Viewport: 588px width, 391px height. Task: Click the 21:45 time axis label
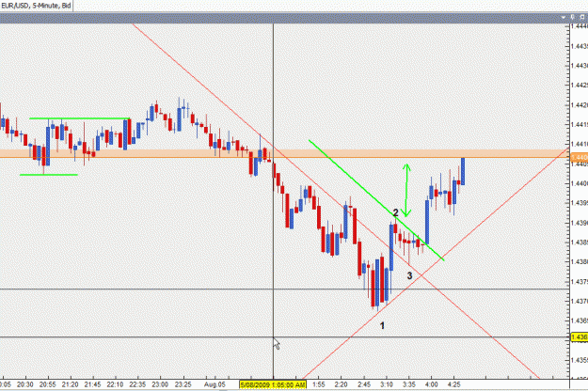pyautogui.click(x=92, y=384)
